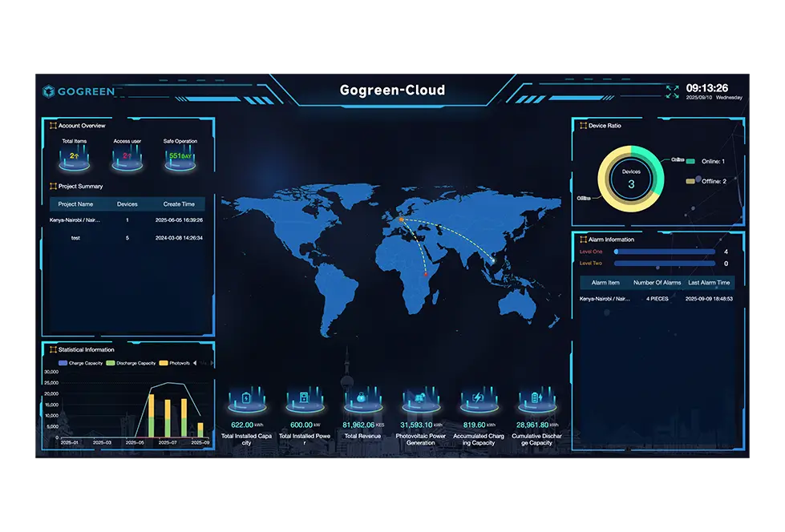785x532 pixels.
Task: Open the Kenya-Nairobi project row in Project Summary
Action: pos(127,220)
